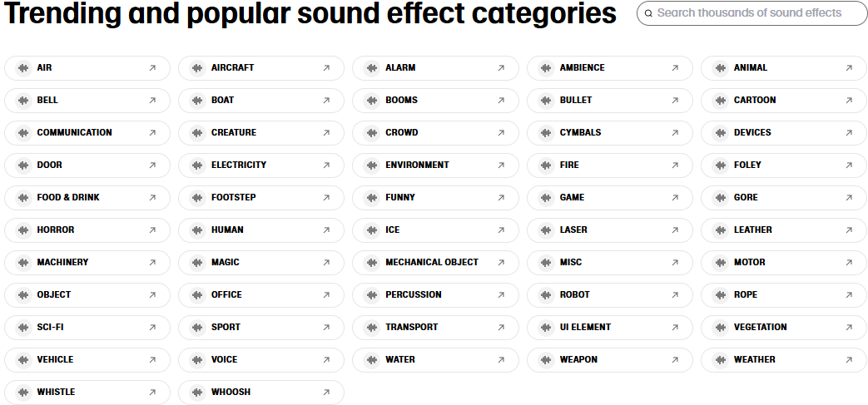
Task: Click the arrow icon next to WEATHER
Action: [849, 360]
